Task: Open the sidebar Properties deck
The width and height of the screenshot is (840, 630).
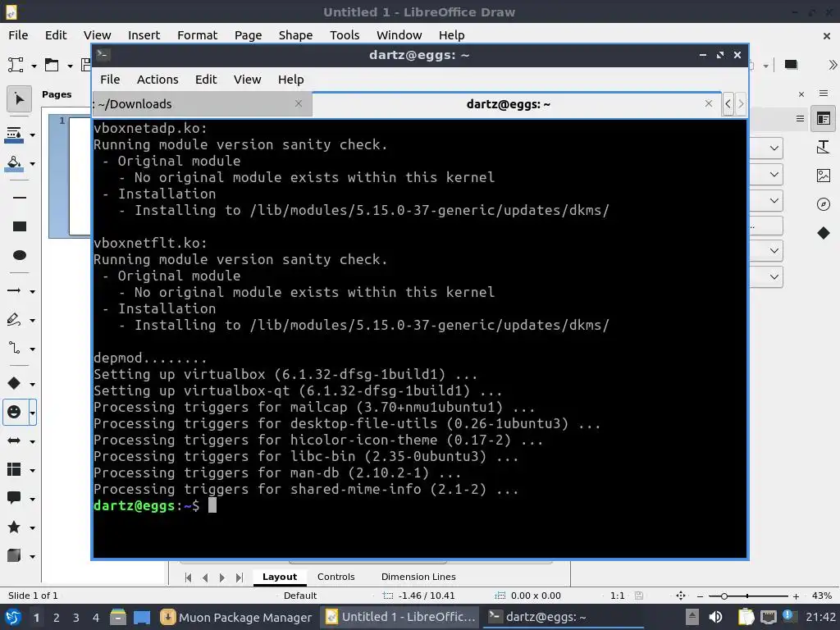Action: [x=824, y=118]
